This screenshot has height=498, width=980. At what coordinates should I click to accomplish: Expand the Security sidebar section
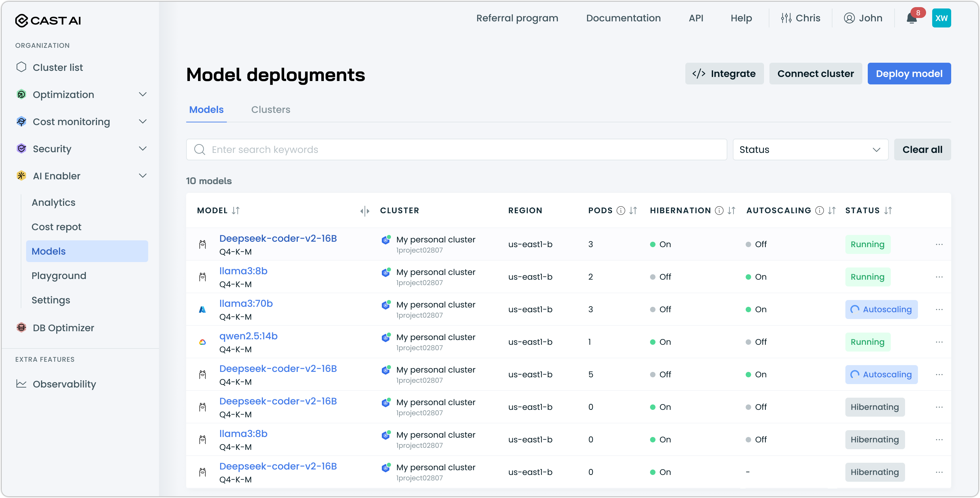click(x=143, y=149)
